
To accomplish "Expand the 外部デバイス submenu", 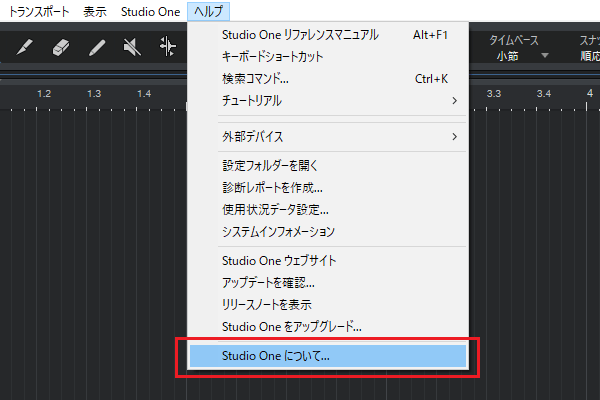I will pyautogui.click(x=328, y=137).
